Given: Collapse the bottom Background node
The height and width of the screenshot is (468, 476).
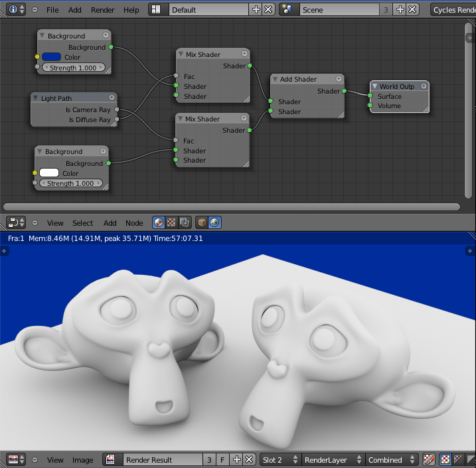Looking at the screenshot, I should click(x=40, y=151).
